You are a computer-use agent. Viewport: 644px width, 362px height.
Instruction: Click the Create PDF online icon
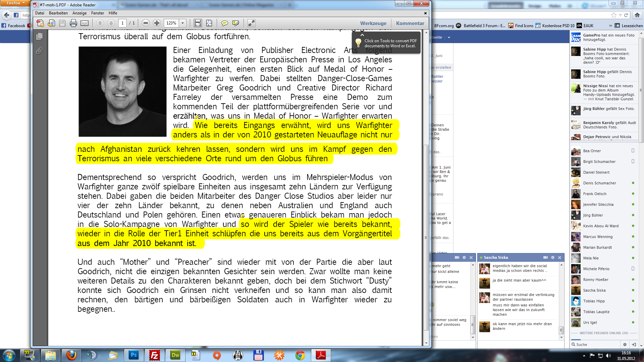click(40, 23)
